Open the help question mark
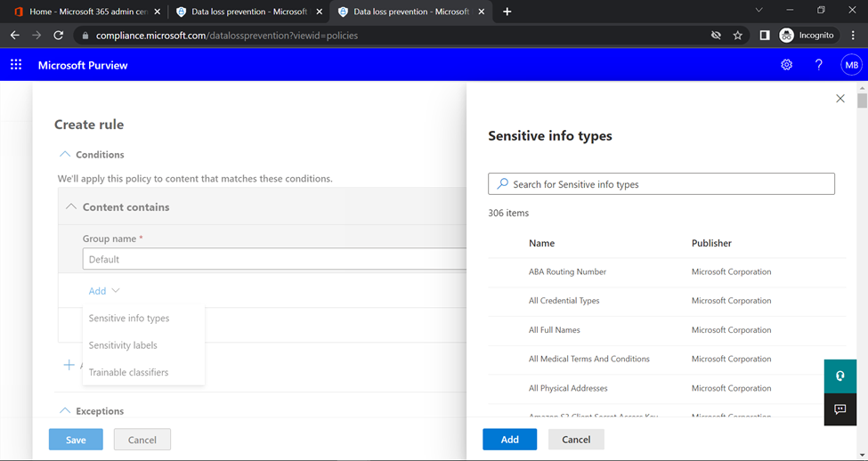The height and width of the screenshot is (461, 868). [819, 65]
